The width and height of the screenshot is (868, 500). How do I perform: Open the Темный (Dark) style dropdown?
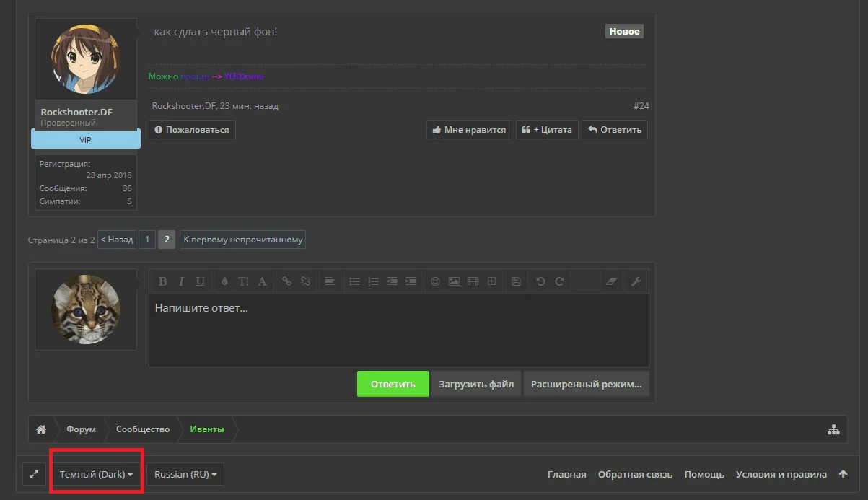97,474
